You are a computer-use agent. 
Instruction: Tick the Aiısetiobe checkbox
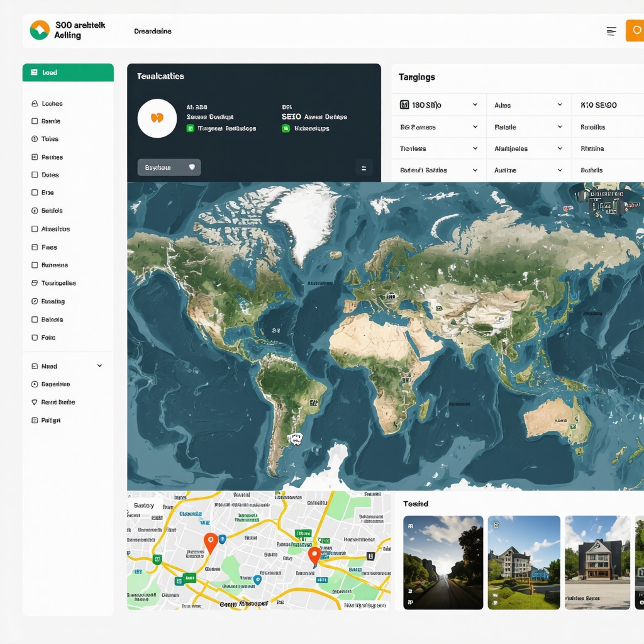pos(35,229)
